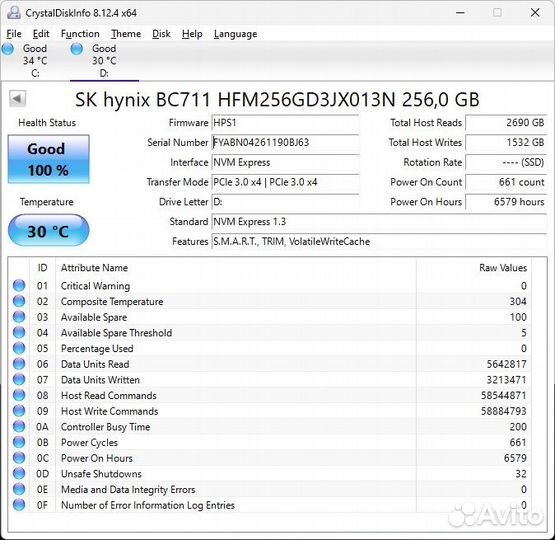Viewport: 555px width, 540px height.
Task: Click the Drive Letter field
Action: [285, 202]
